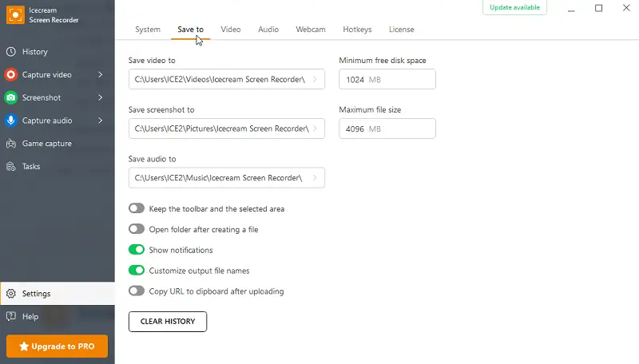Select the Save to tab

(190, 30)
